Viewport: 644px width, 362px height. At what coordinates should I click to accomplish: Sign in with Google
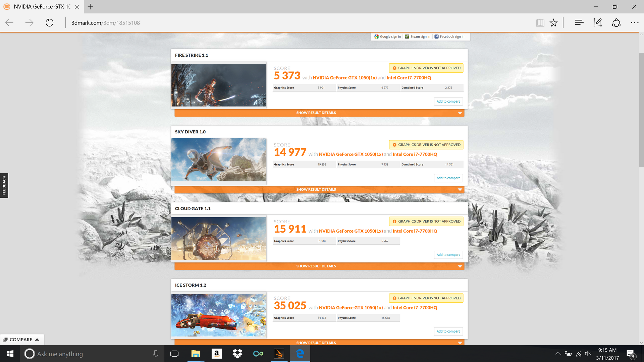[387, 37]
